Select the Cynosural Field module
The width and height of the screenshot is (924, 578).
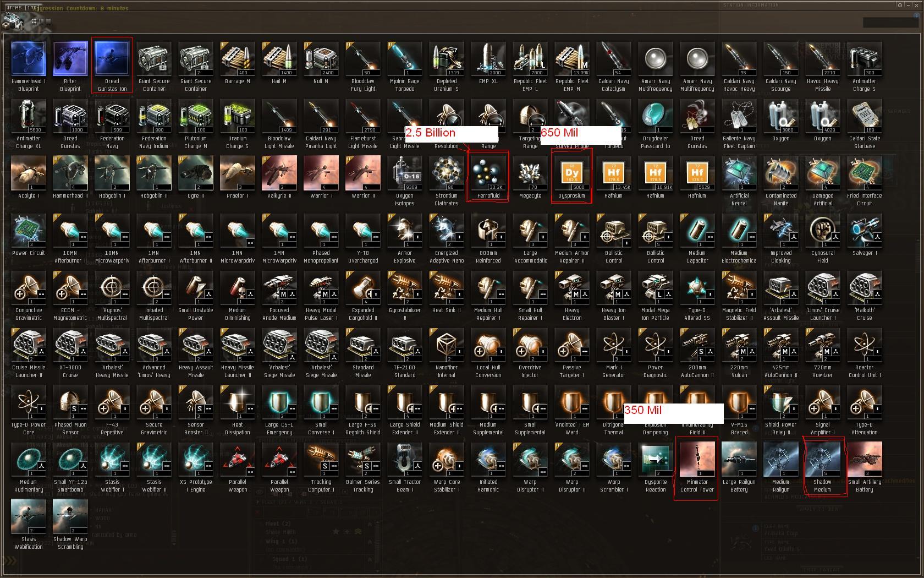pos(823,238)
